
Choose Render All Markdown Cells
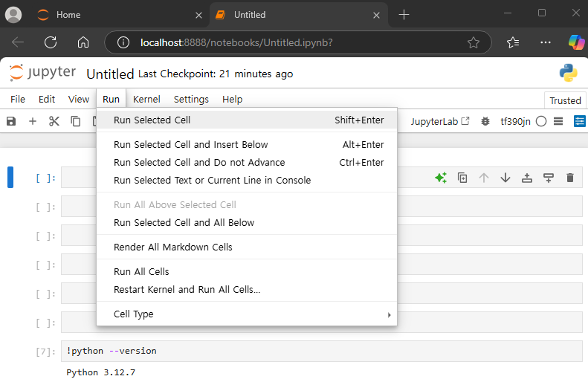click(247, 247)
